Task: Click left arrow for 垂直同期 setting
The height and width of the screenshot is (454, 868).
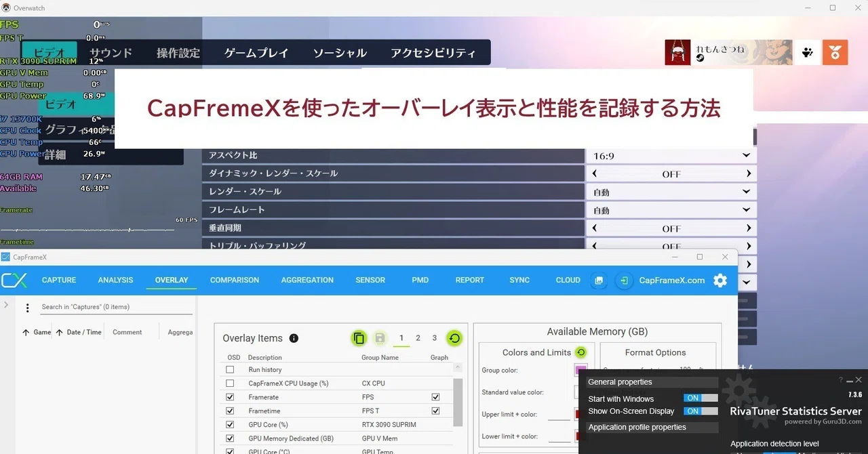Action: pos(595,228)
